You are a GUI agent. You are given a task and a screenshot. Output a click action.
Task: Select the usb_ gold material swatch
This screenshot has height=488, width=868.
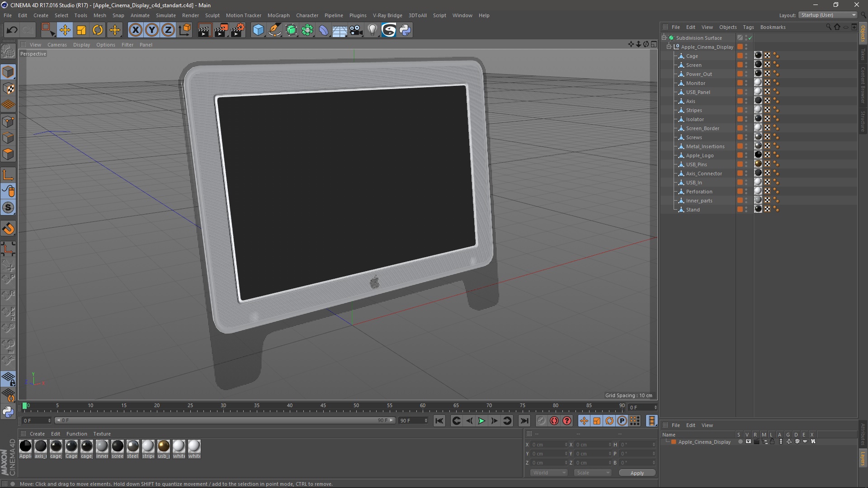coord(164,446)
